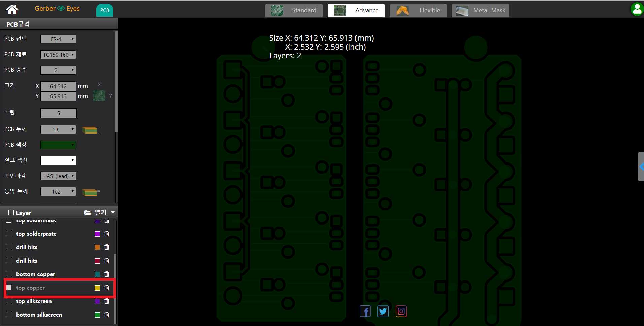
Task: Click the Gerber Eyes logo
Action: tap(57, 8)
